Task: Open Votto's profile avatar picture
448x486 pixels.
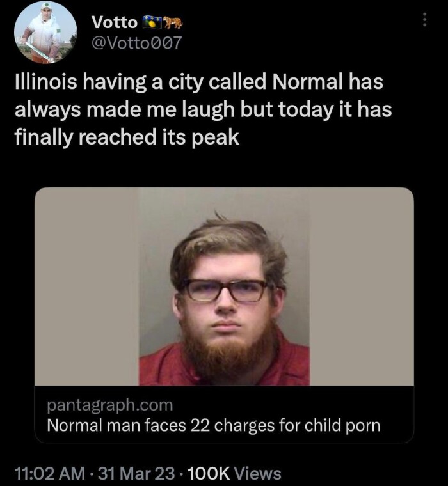Action: click(45, 33)
